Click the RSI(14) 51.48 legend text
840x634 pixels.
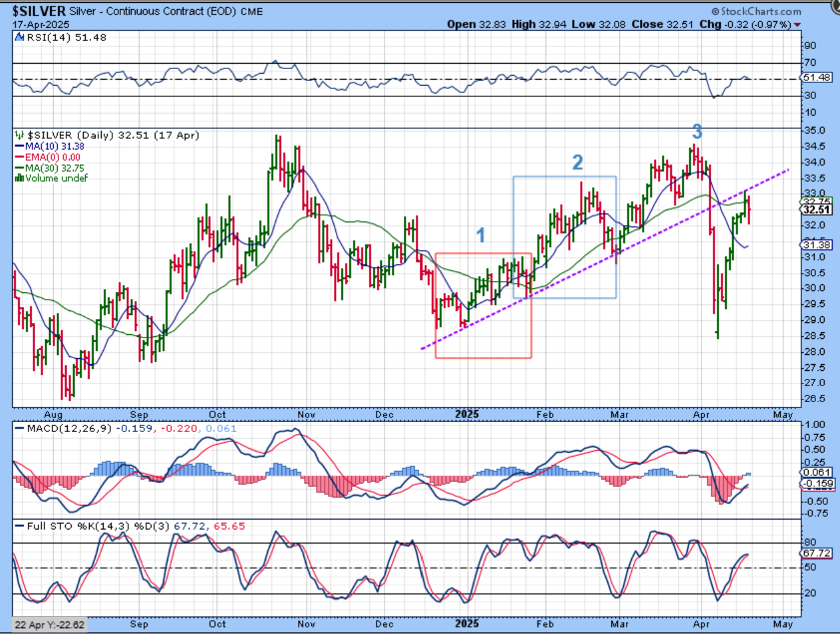(x=66, y=38)
